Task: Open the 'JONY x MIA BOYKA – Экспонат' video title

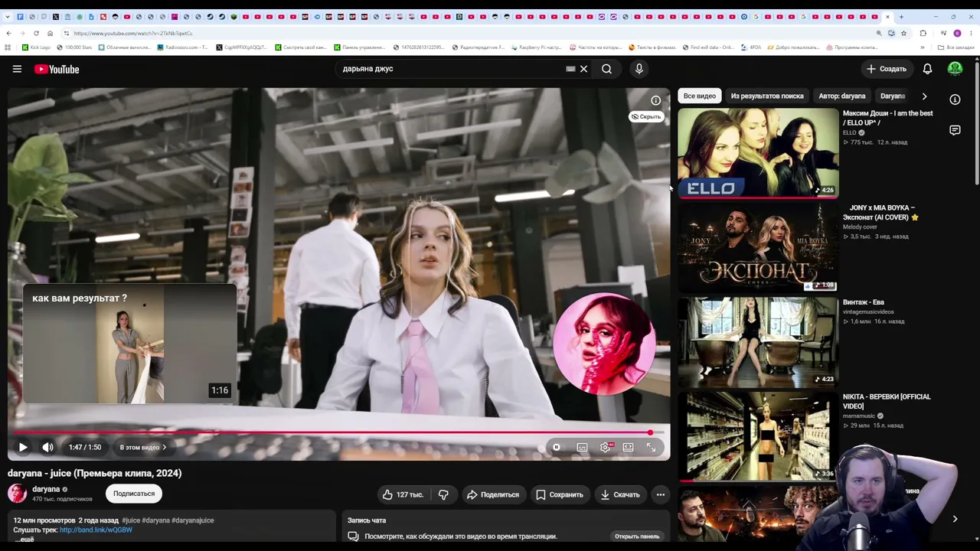Action: tap(882, 212)
